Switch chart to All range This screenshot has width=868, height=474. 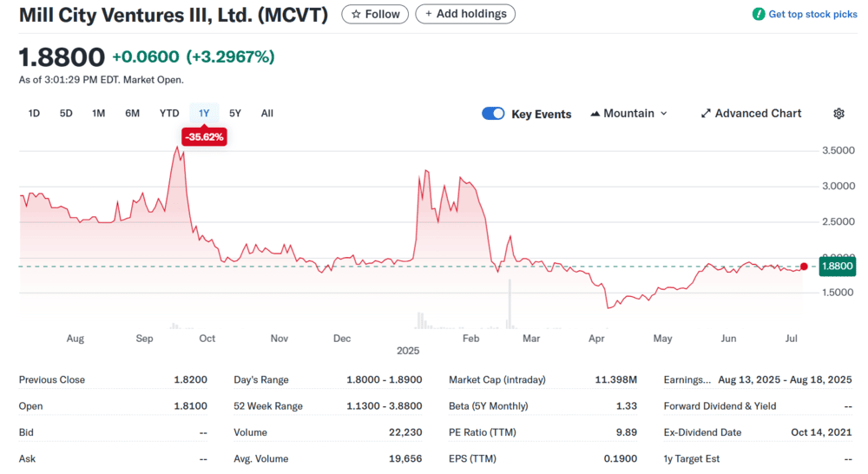pos(266,114)
